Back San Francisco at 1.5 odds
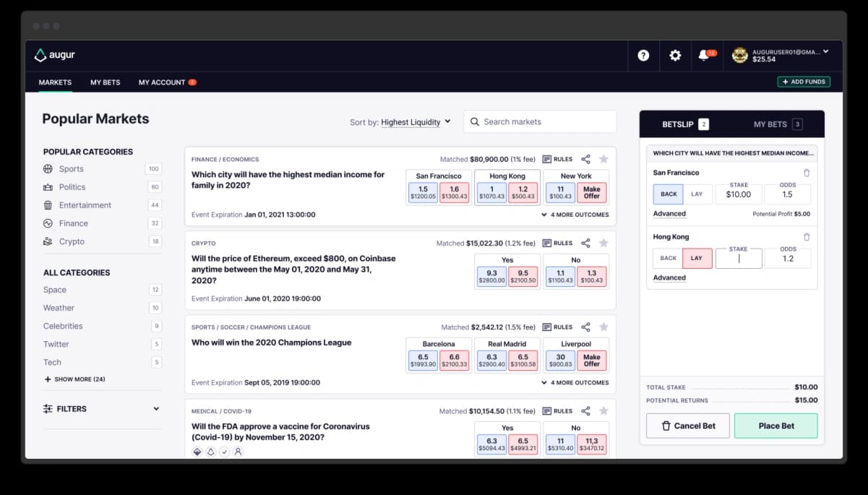This screenshot has width=868, height=495. 423,192
